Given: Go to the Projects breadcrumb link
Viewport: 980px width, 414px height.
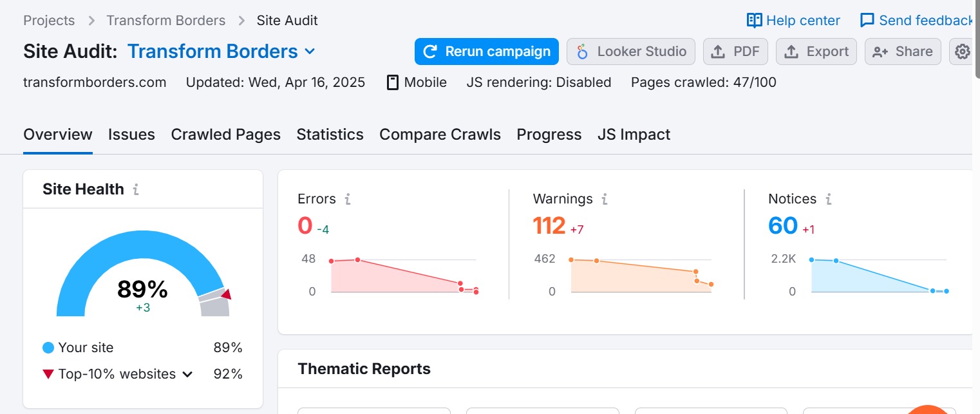Looking at the screenshot, I should tap(49, 21).
